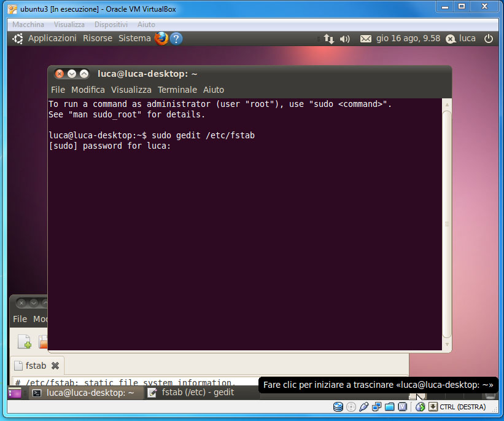Click VirtualBox hard disk activity icon
The image size is (504, 421).
[338, 407]
